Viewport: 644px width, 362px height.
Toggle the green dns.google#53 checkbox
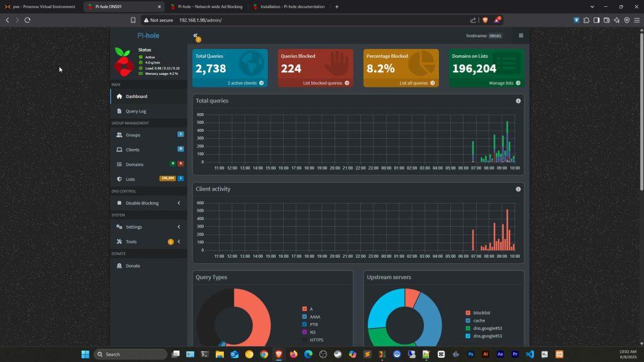[x=468, y=328]
